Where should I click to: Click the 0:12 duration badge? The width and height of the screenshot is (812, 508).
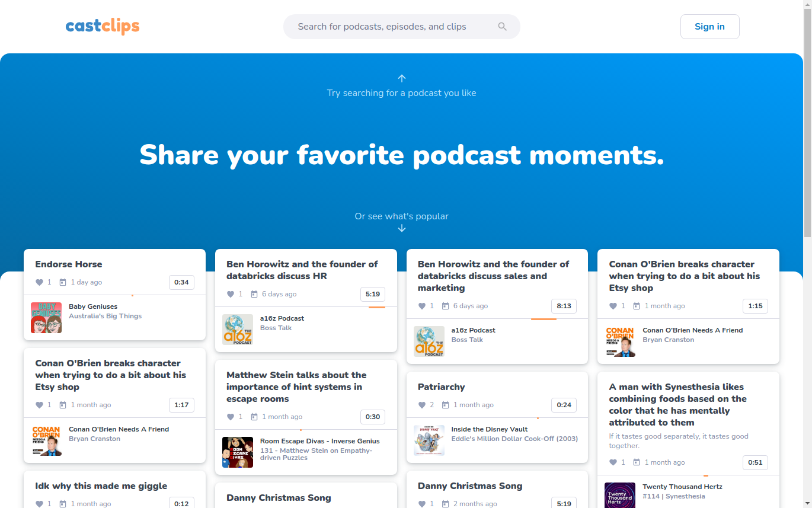181,503
